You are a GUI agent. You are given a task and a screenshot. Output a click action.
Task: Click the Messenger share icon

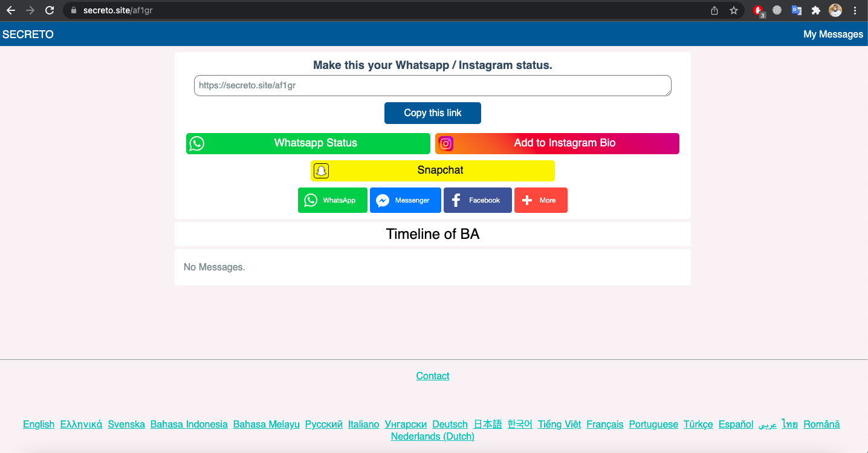(383, 200)
